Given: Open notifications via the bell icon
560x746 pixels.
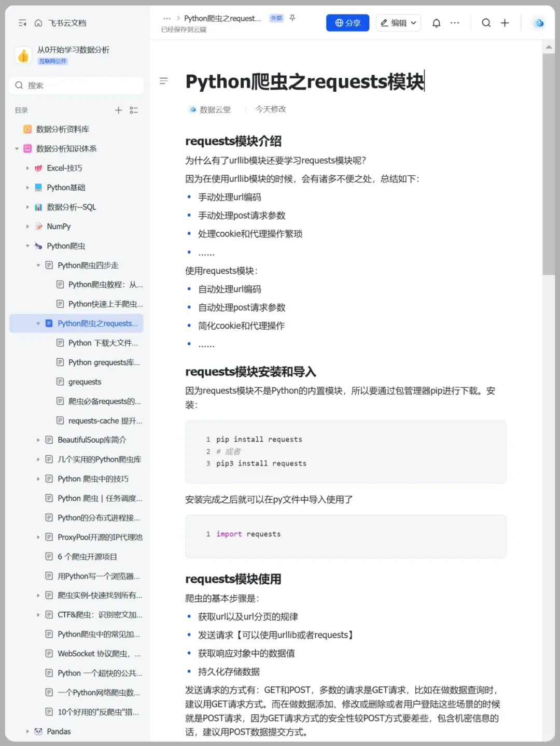Looking at the screenshot, I should click(436, 23).
